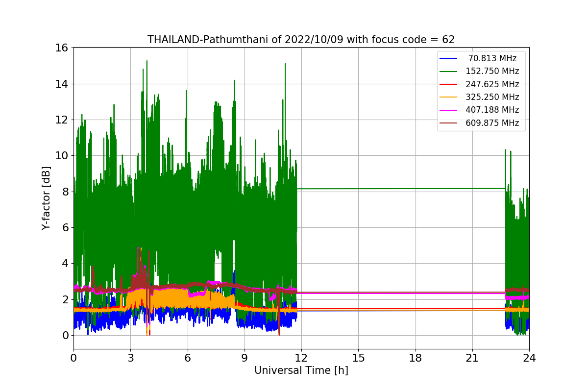Click the blue legend line for 70.813 MHz
Image resolution: width=588 pixels, height=392 pixels.
click(449, 58)
